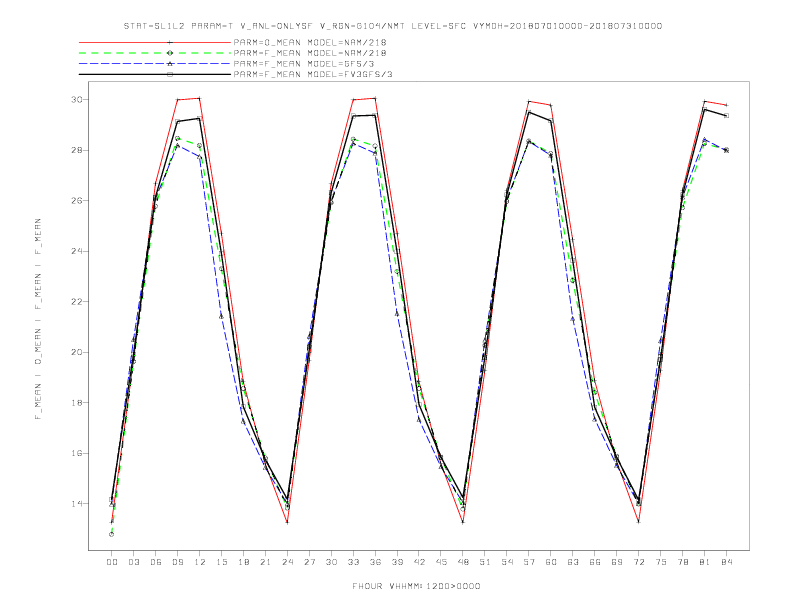Select legend entry PARM=F_MEAN MODEL=NAM/218
This screenshot has height=612, width=792.
click(310, 53)
